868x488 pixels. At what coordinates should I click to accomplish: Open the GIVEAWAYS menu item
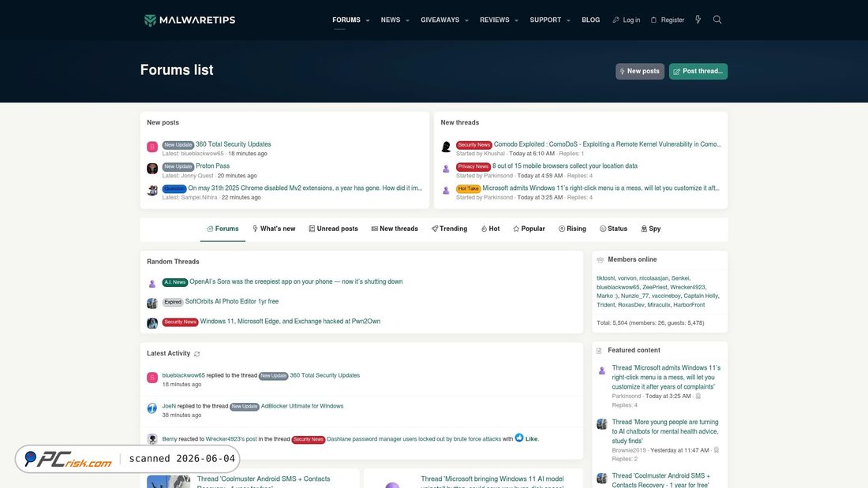(440, 20)
